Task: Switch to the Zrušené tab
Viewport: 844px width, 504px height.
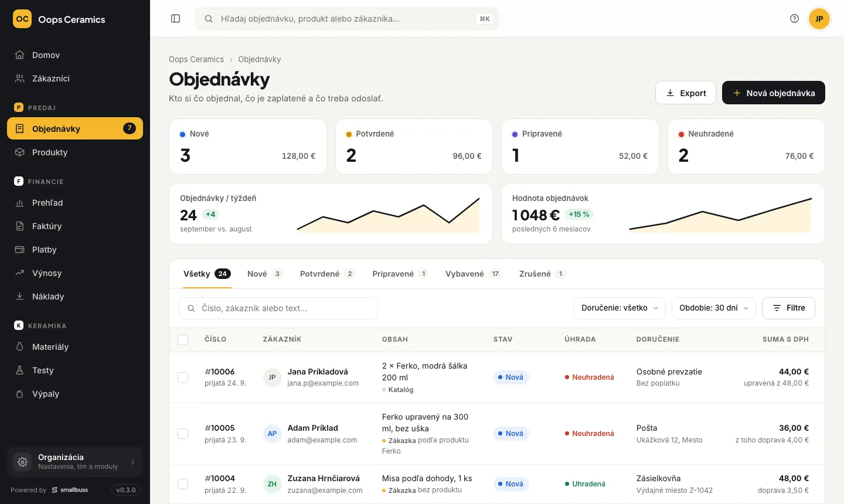Action: pyautogui.click(x=543, y=274)
